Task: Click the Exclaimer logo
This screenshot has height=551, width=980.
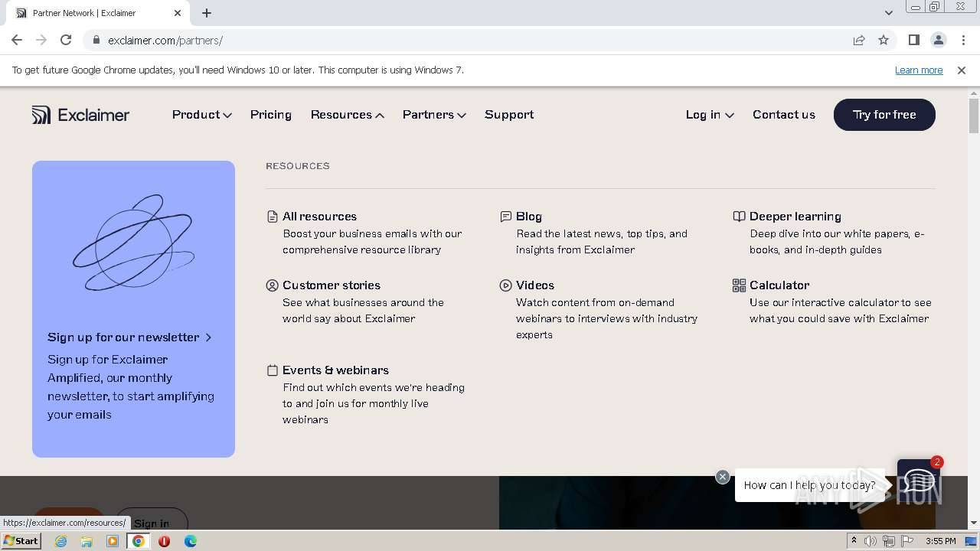Action: point(80,115)
